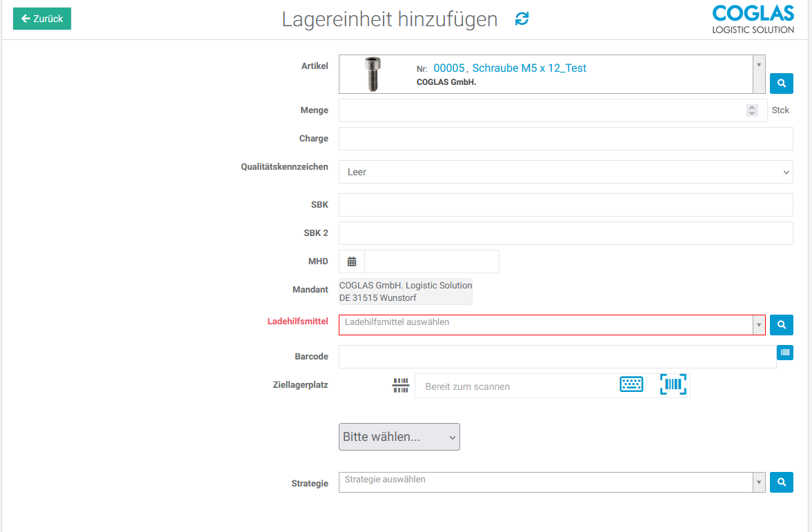Click the search icon next to Artikel
This screenshot has width=812, height=532.
pos(781,83)
